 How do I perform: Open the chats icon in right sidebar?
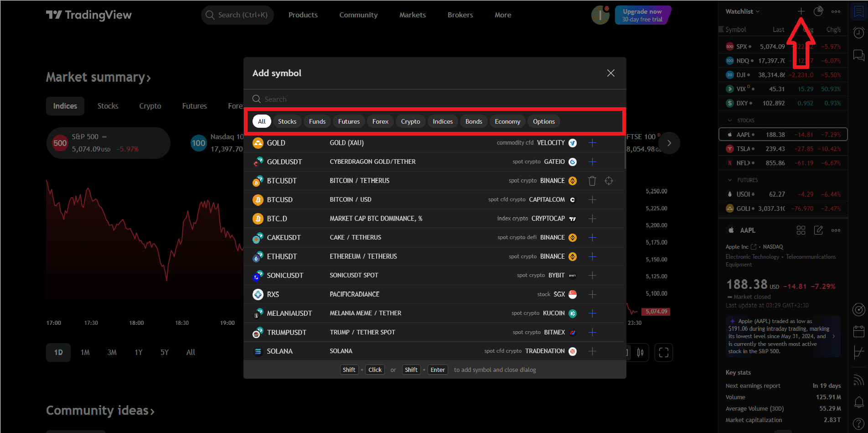(859, 55)
